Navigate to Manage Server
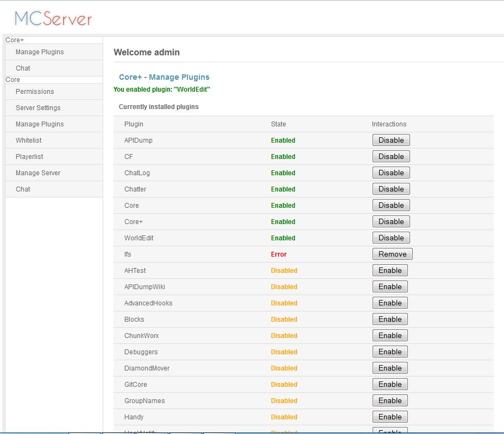The width and height of the screenshot is (504, 434). click(38, 173)
